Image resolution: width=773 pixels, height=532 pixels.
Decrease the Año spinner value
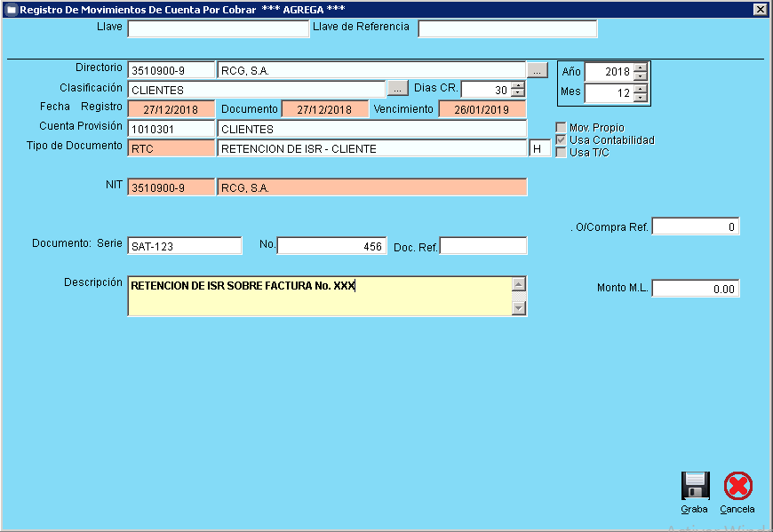click(641, 75)
